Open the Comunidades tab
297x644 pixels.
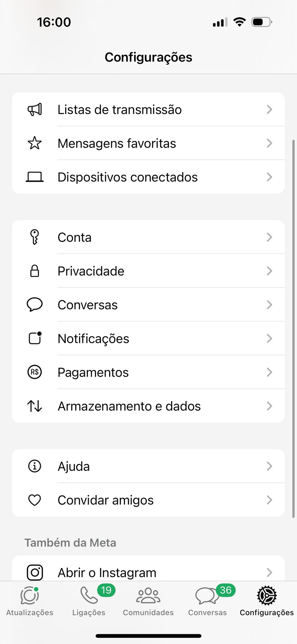(x=148, y=601)
